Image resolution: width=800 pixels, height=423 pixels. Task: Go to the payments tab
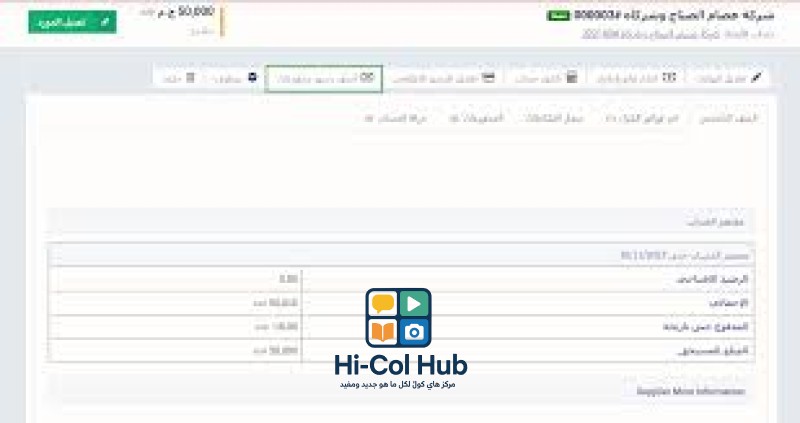coord(468,118)
